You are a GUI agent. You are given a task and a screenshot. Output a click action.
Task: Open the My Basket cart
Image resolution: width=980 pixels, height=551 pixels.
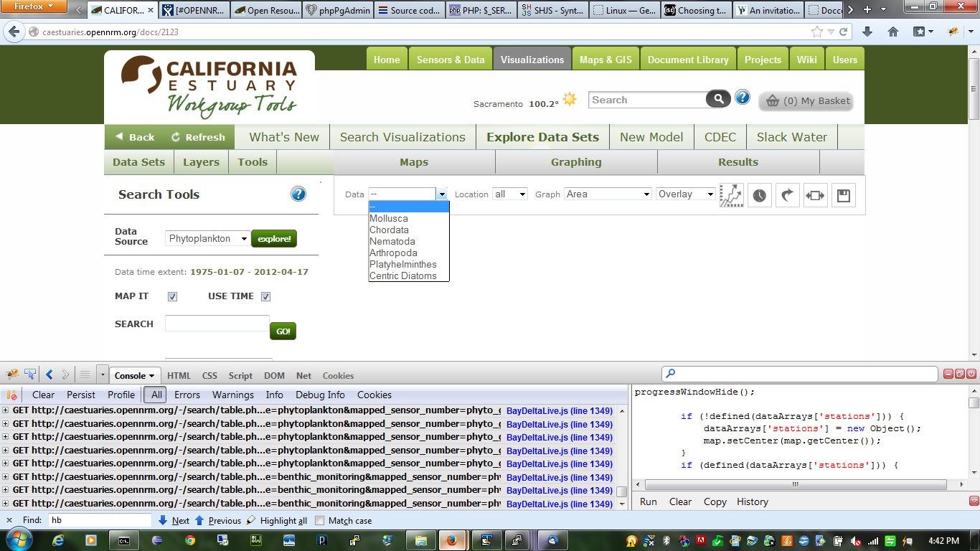(x=806, y=100)
